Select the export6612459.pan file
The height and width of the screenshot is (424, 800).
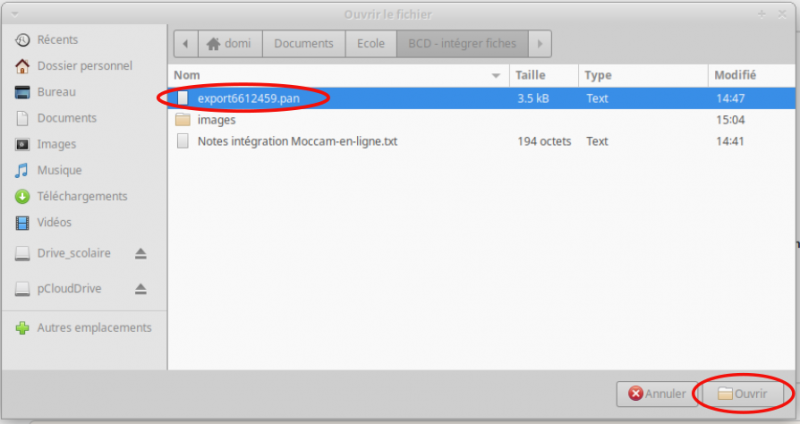click(x=262, y=98)
